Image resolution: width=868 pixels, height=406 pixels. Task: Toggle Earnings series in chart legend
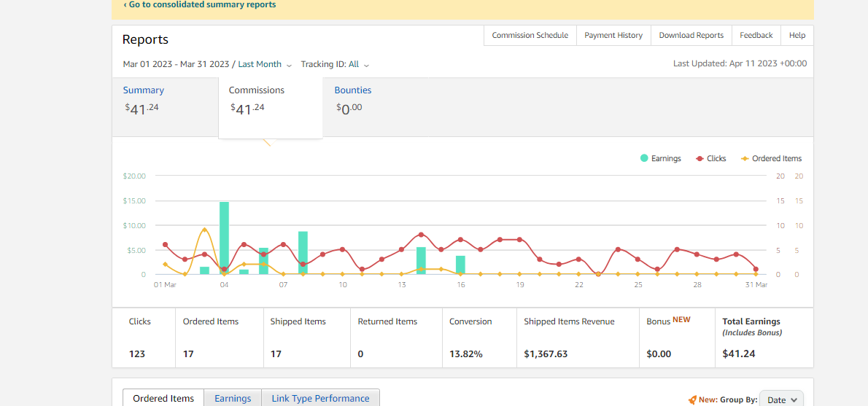click(660, 158)
